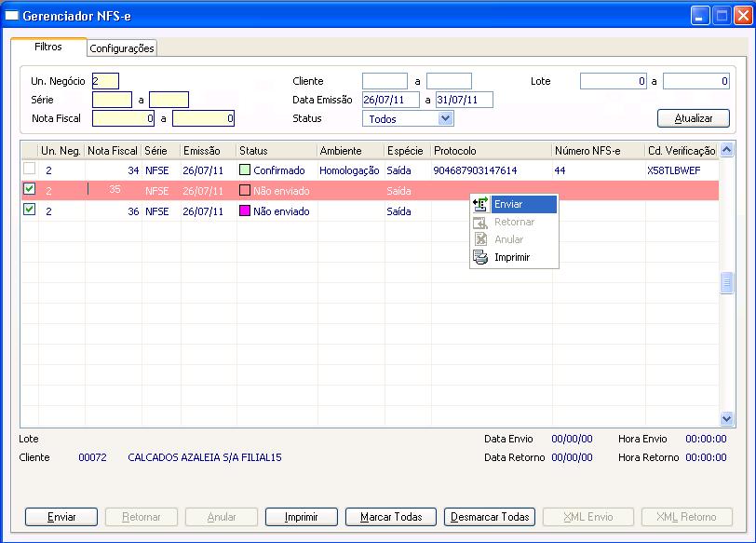The height and width of the screenshot is (543, 756).
Task: Click the Confirmado status text
Action: (279, 170)
